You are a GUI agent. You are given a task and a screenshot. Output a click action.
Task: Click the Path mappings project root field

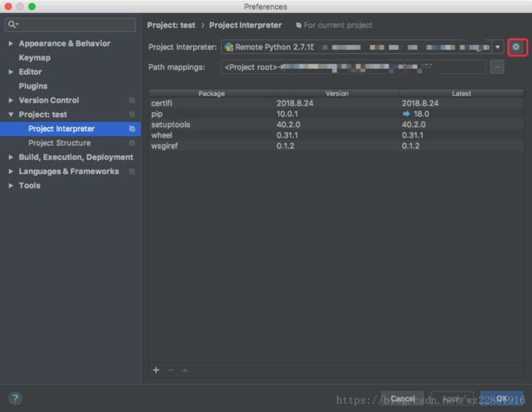[354, 67]
